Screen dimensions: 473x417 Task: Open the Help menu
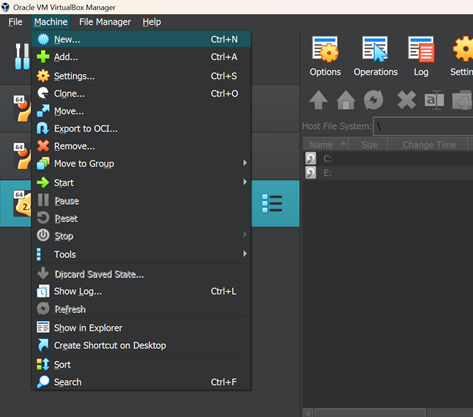152,22
